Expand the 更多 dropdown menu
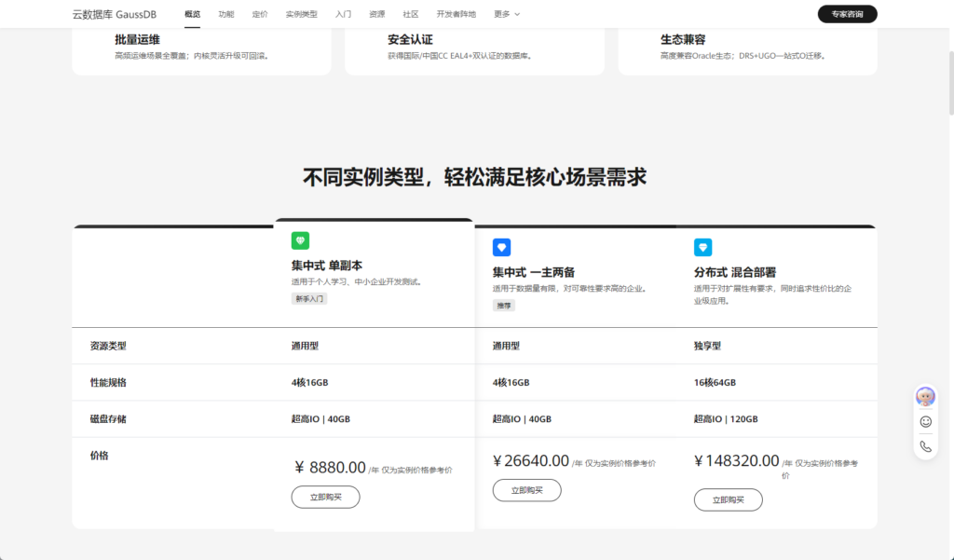Image resolution: width=954 pixels, height=560 pixels. pos(507,14)
